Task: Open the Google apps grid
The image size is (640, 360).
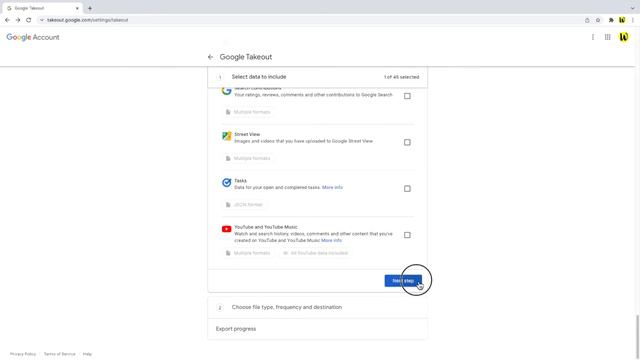Action: click(608, 37)
